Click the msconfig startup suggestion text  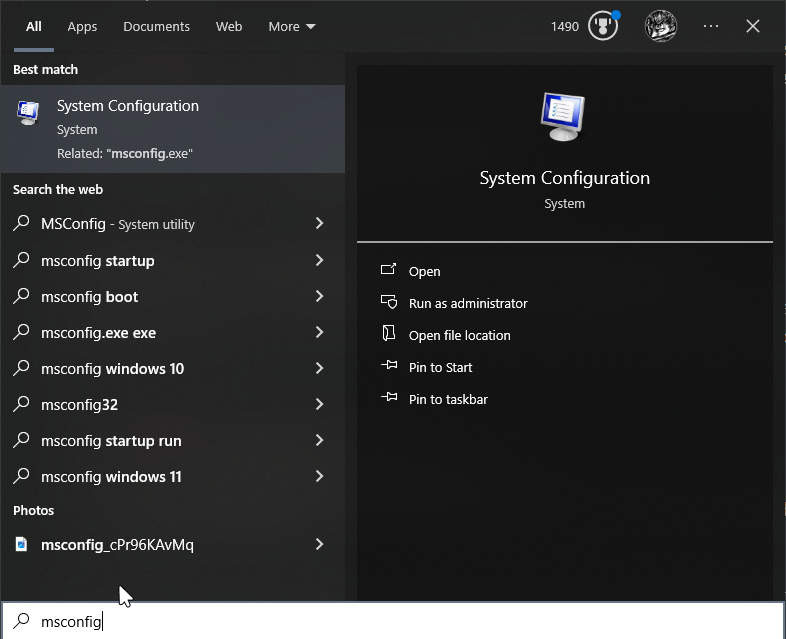[98, 261]
